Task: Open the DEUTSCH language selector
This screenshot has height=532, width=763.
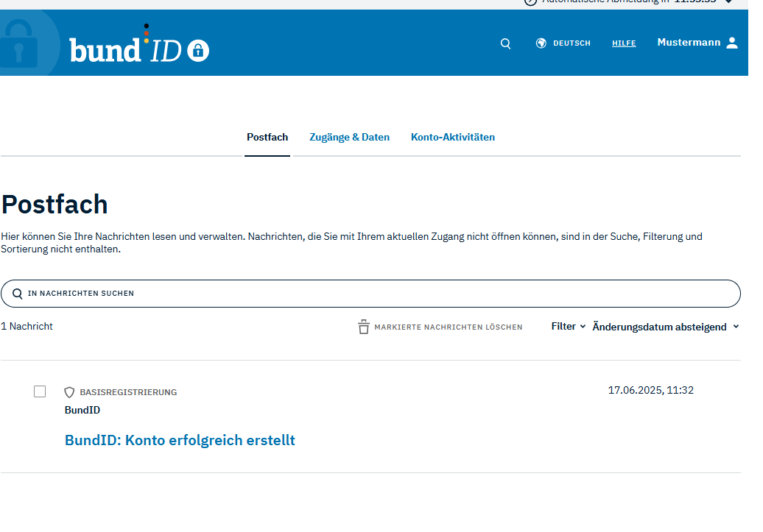Action: coord(572,43)
